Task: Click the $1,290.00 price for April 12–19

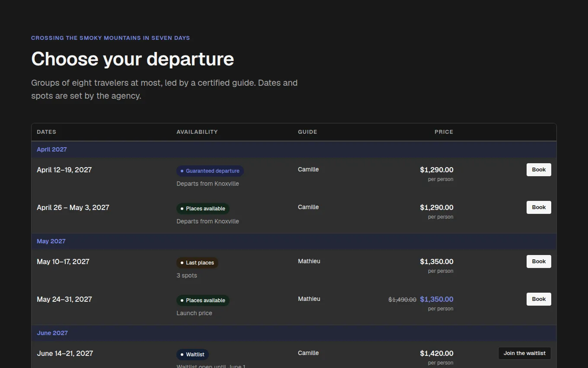Action: tap(437, 170)
